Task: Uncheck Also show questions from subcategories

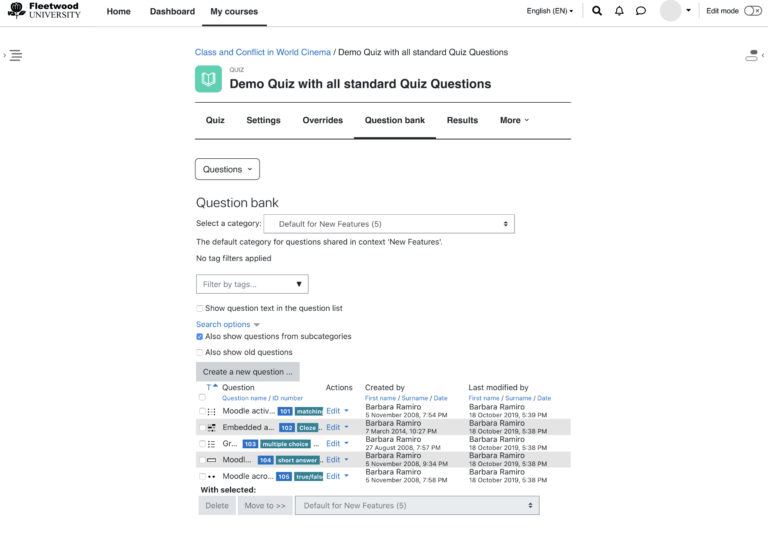Action: click(x=200, y=337)
